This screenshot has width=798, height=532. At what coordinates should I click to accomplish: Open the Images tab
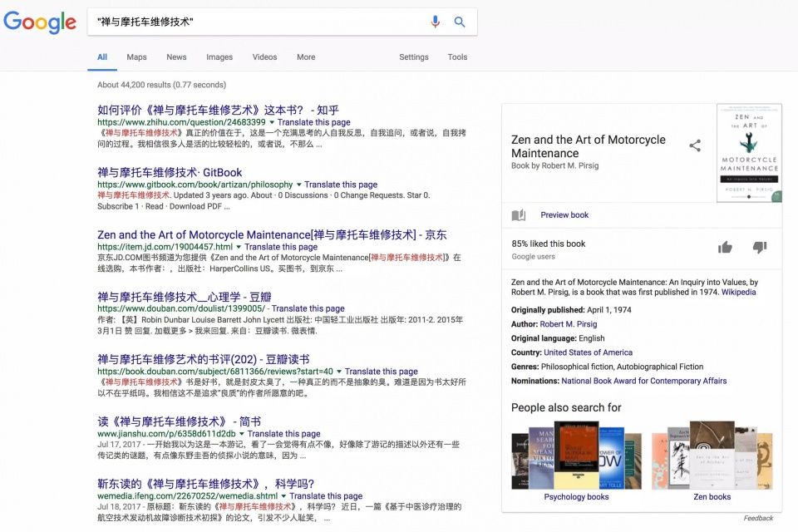pyautogui.click(x=219, y=57)
